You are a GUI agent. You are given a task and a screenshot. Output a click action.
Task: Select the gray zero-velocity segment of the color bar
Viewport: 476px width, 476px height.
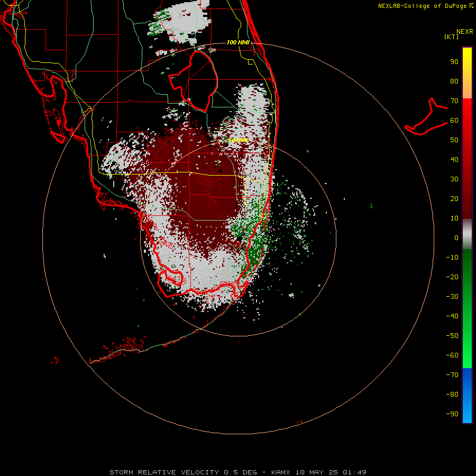click(467, 234)
